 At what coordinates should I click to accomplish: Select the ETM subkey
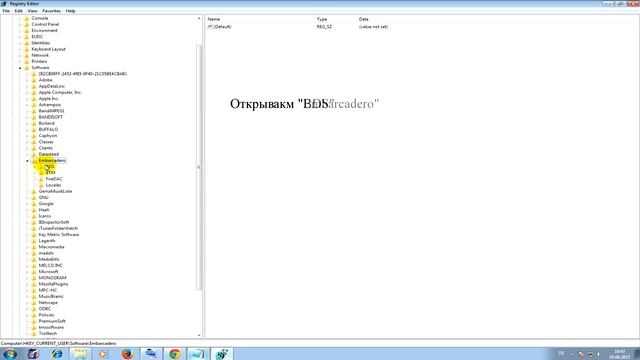click(x=50, y=173)
